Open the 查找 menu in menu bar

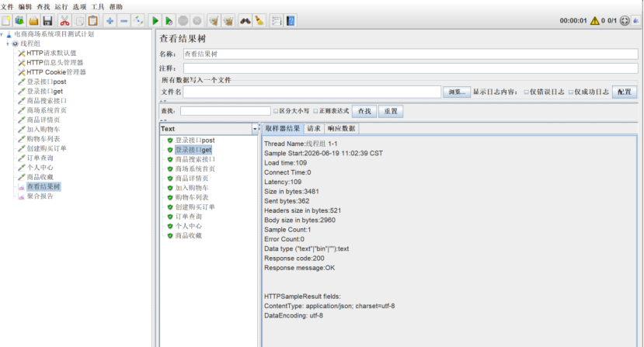(x=44, y=7)
